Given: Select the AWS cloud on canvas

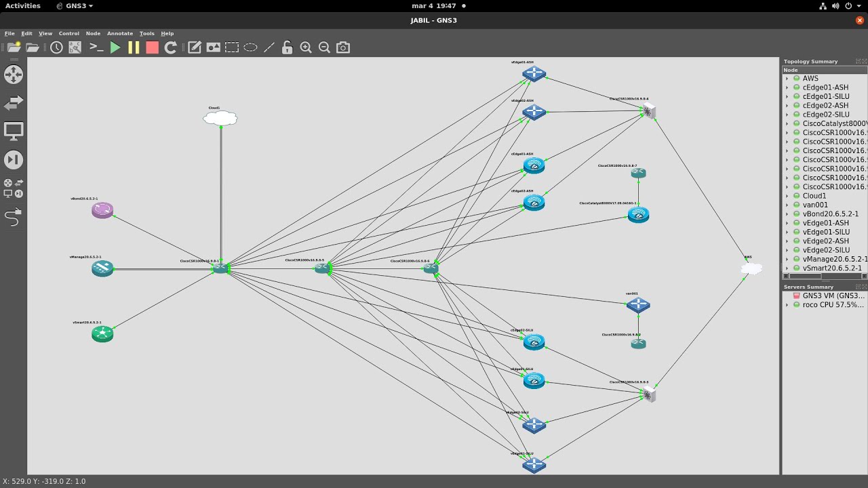Looking at the screenshot, I should click(x=751, y=269).
